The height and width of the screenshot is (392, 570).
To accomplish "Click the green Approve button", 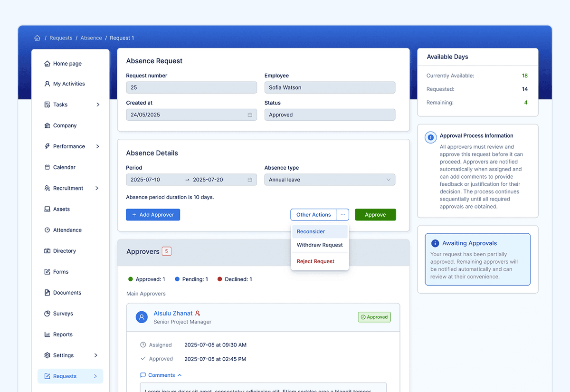I will pos(375,215).
